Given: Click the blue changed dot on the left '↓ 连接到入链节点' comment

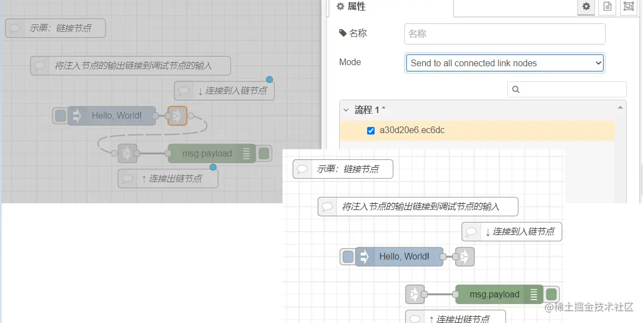Looking at the screenshot, I should [269, 80].
